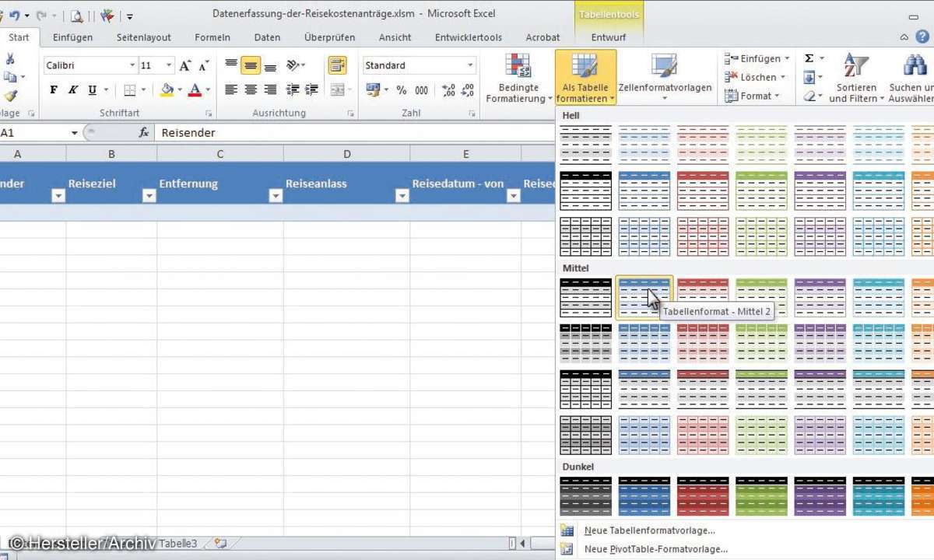Open Bedingte Formatierung
The image size is (934, 560).
click(518, 79)
